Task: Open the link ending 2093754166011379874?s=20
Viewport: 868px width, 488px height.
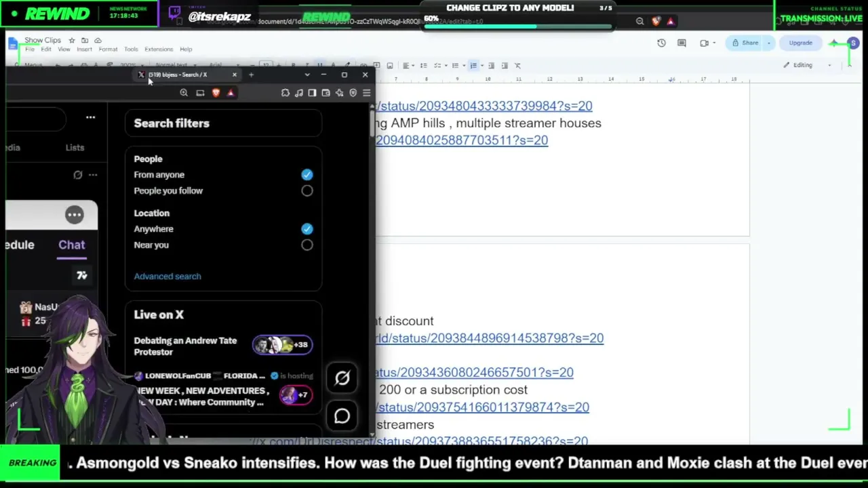Action: point(483,407)
